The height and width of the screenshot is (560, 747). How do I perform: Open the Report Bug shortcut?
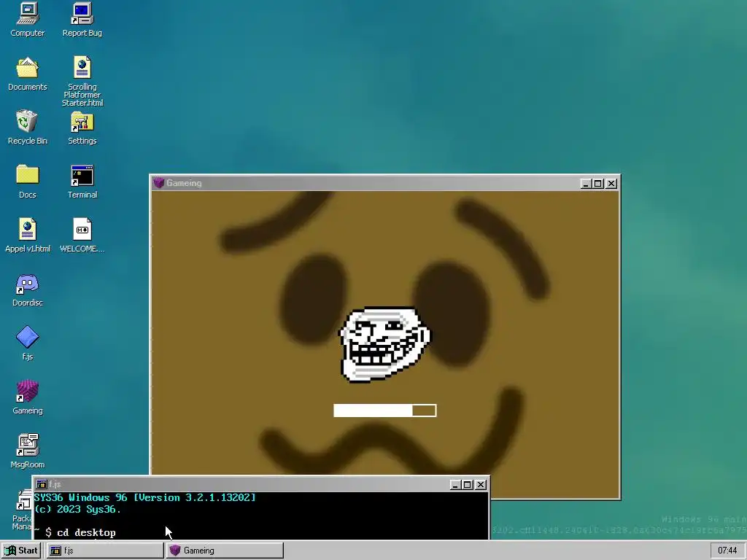82,19
